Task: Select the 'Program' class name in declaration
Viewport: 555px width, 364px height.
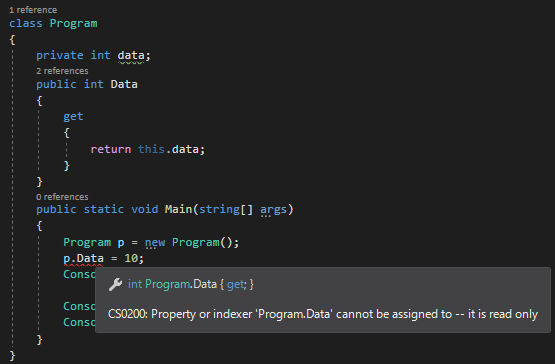Action: pyautogui.click(x=74, y=23)
